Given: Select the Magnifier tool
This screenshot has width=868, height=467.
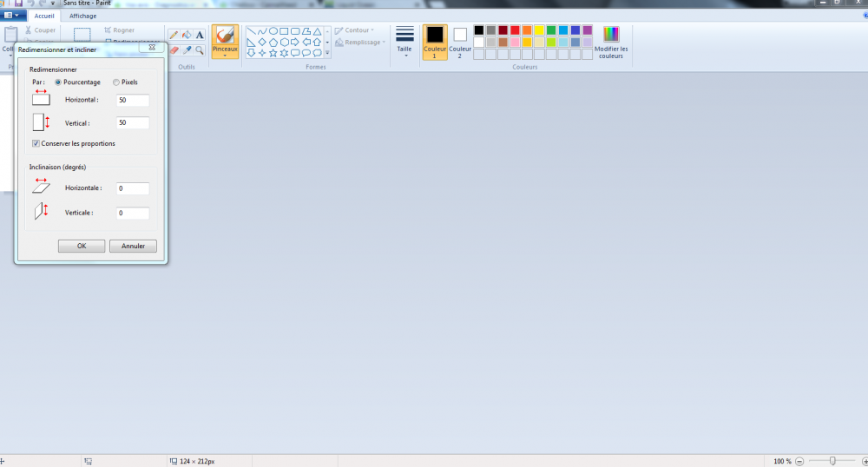Looking at the screenshot, I should [200, 50].
